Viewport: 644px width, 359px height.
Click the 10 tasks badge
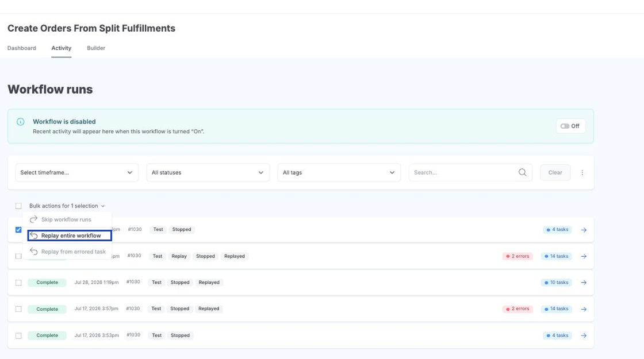(557, 282)
